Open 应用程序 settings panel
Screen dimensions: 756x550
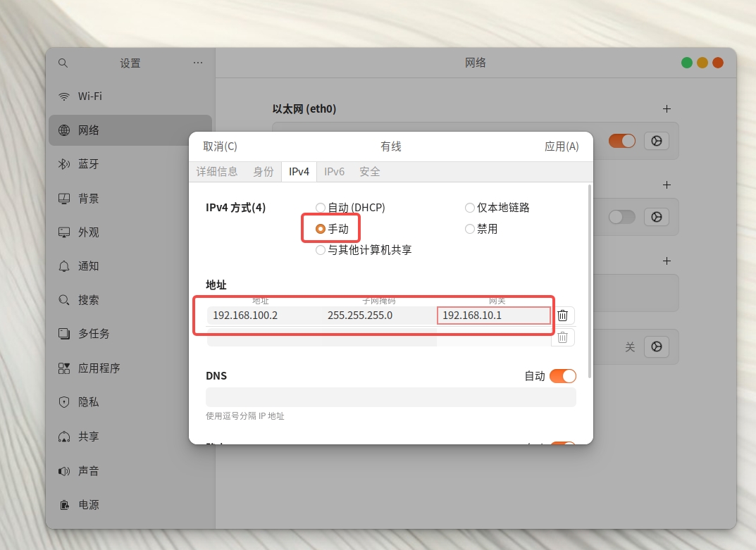130,368
